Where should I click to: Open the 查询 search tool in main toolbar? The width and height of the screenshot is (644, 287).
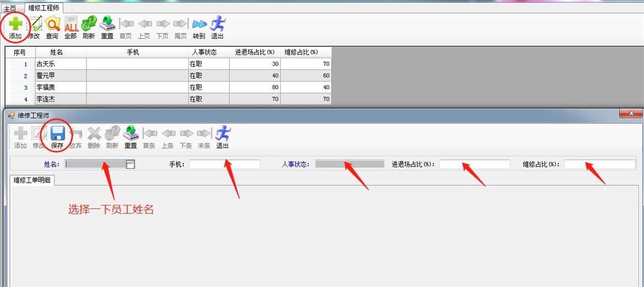coord(52,24)
